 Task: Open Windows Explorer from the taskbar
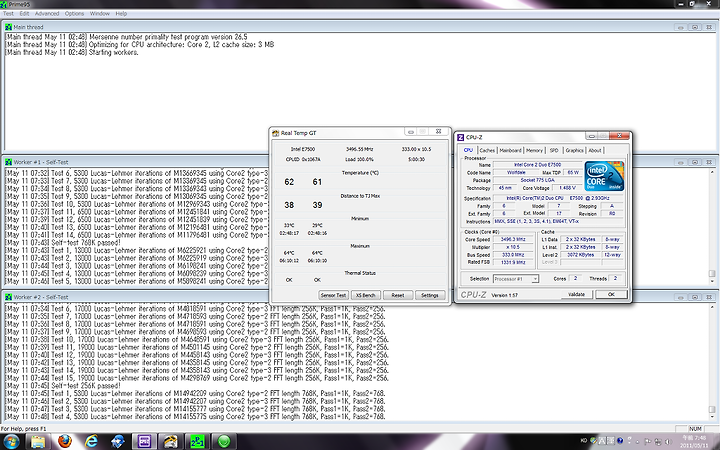click(x=38, y=442)
